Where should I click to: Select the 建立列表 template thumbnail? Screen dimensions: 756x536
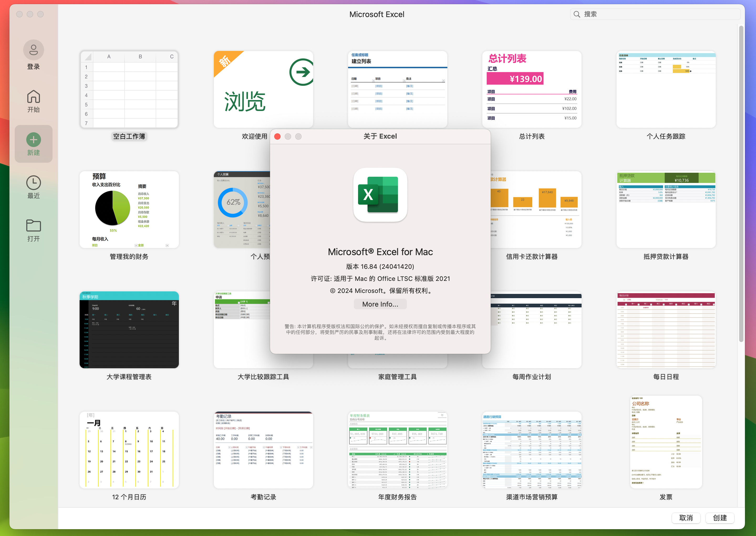click(397, 89)
